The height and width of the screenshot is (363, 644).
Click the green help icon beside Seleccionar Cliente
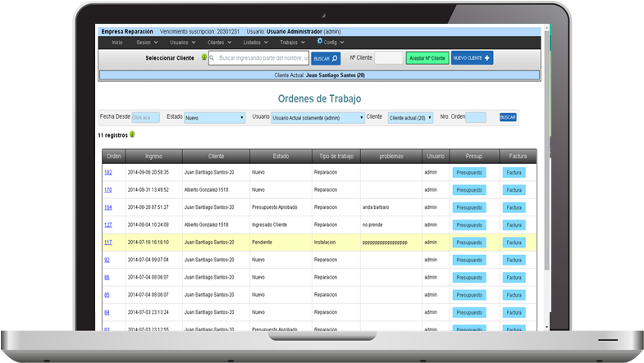tap(204, 58)
